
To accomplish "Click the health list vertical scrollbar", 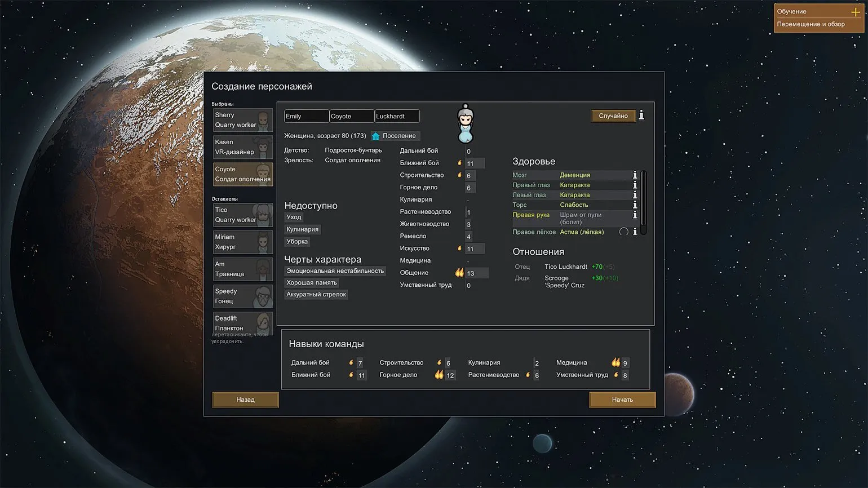I will pos(644,202).
